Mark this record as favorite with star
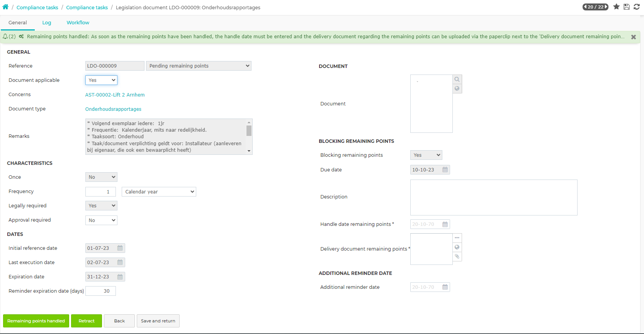Viewport: 644px width, 334px height. pos(617,7)
